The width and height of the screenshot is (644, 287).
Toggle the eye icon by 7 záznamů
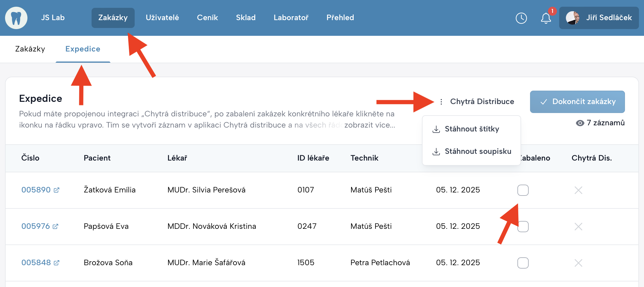pos(580,123)
